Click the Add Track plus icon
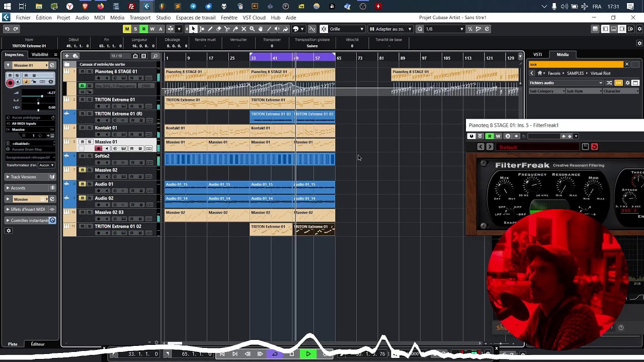Viewport: 644px width, 362px height. pyautogui.click(x=67, y=56)
